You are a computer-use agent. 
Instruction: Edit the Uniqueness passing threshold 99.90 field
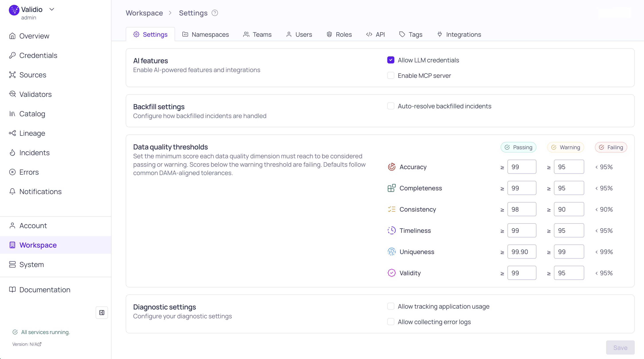point(522,252)
